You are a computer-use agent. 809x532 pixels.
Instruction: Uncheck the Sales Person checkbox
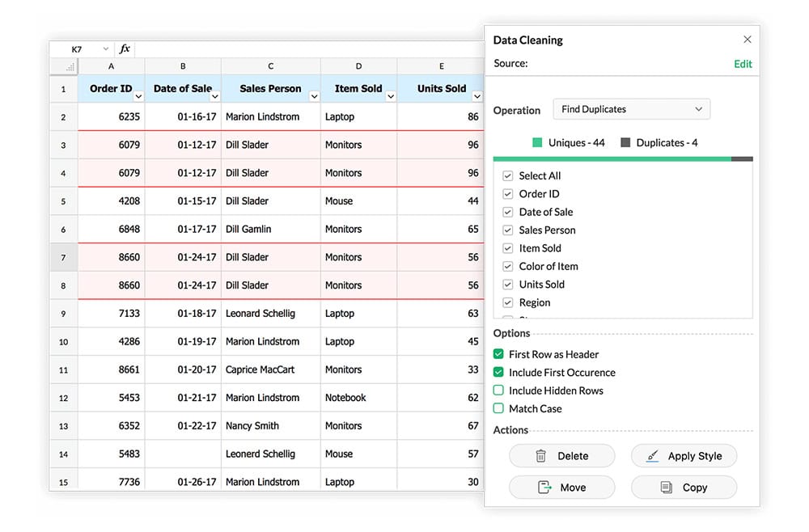pyautogui.click(x=508, y=230)
